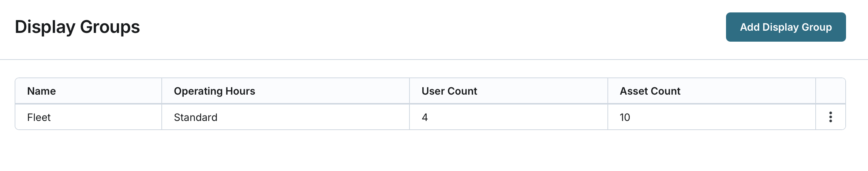Click the blank area below the table
Screen dimensions: 868x171
tap(434, 152)
